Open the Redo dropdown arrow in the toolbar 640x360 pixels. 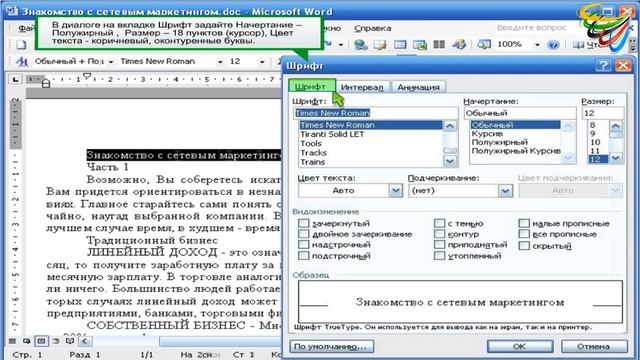tap(340, 45)
